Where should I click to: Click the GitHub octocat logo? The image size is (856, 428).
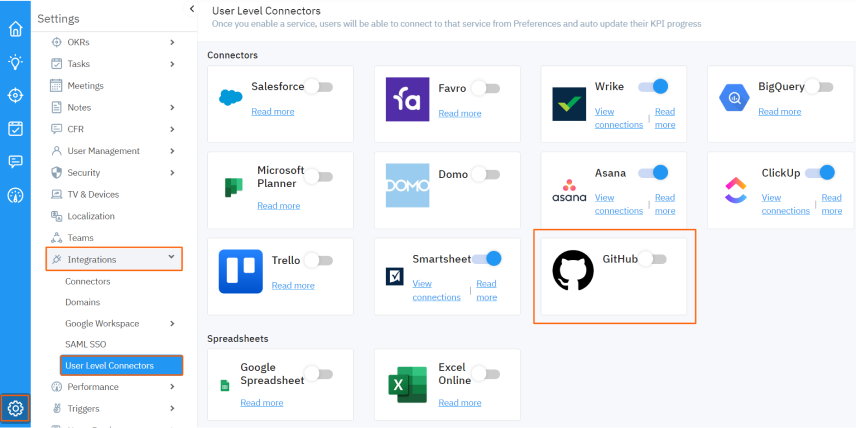click(x=573, y=270)
